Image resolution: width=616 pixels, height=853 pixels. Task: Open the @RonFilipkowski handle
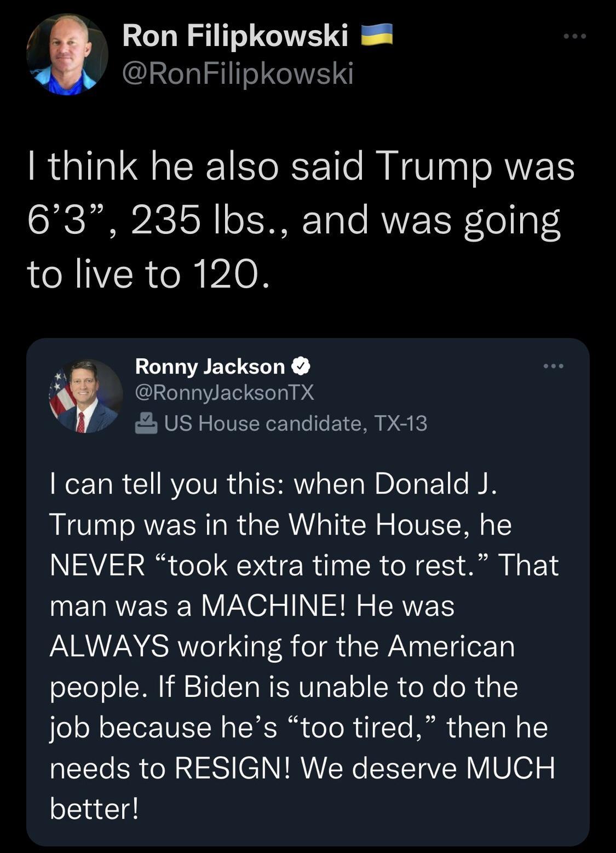237,72
